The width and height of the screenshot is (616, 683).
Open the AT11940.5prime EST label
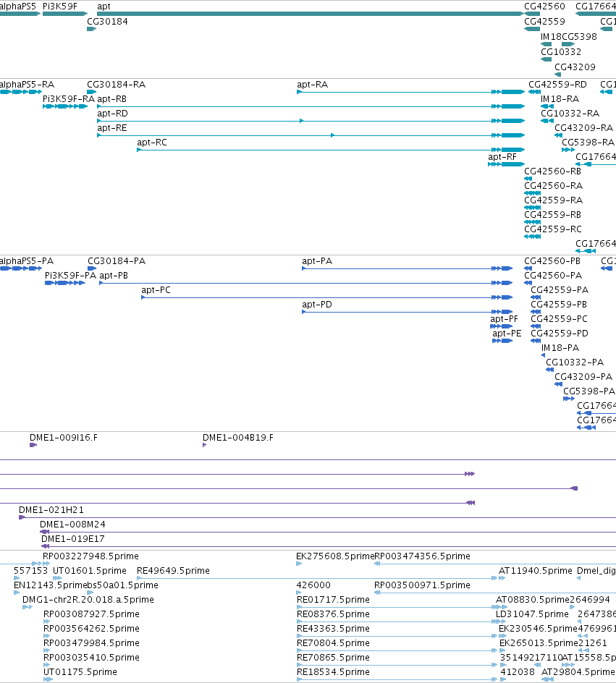point(536,571)
